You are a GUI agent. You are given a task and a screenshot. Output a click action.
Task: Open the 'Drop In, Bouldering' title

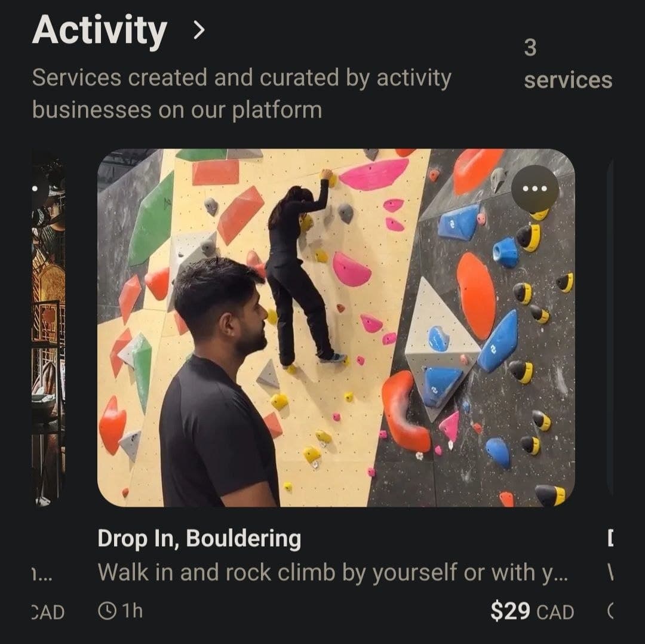tap(199, 539)
